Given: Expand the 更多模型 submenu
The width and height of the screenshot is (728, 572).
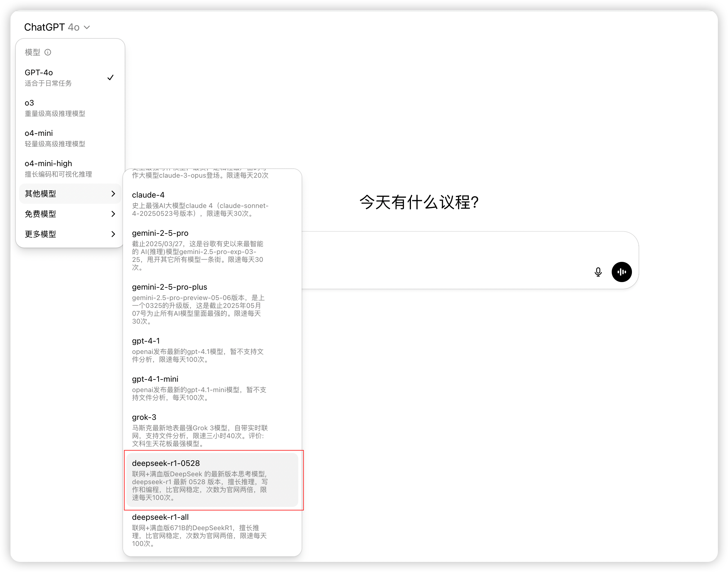Looking at the screenshot, I should [x=70, y=234].
